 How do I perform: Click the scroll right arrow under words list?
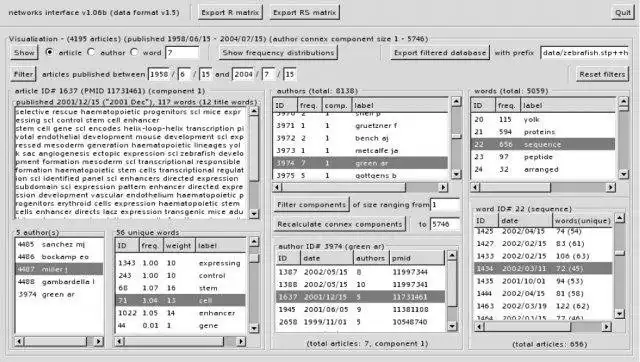pyautogui.click(x=611, y=187)
